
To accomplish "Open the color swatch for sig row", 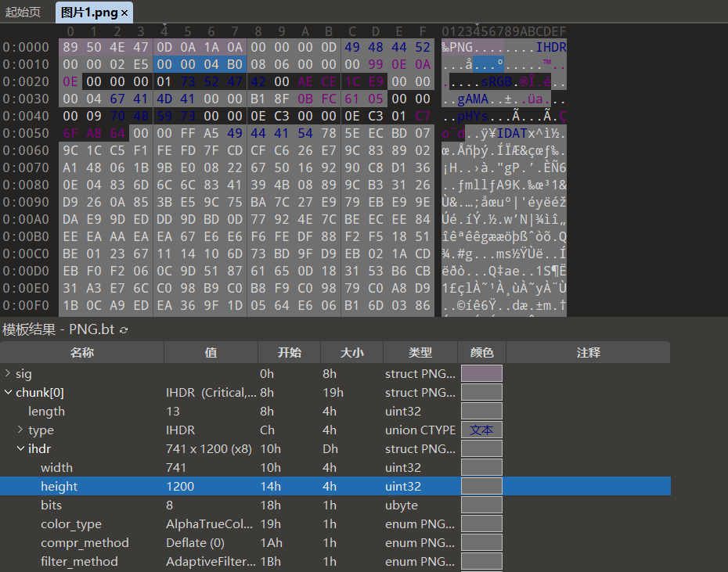I will point(481,373).
